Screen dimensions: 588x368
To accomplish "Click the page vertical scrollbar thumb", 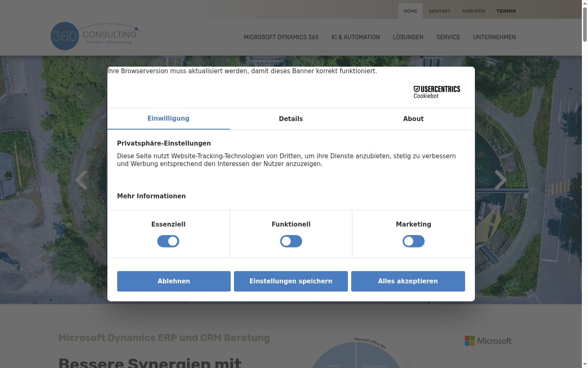I will pos(585,25).
